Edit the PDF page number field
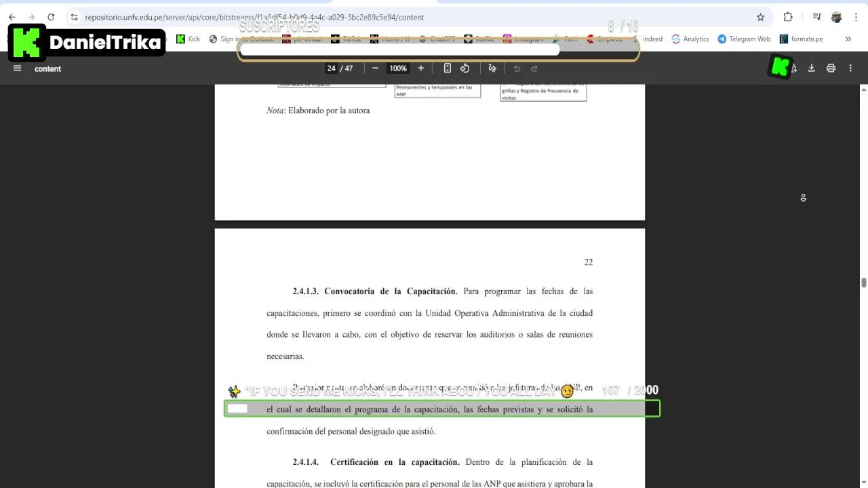The height and width of the screenshot is (488, 868). coord(331,68)
